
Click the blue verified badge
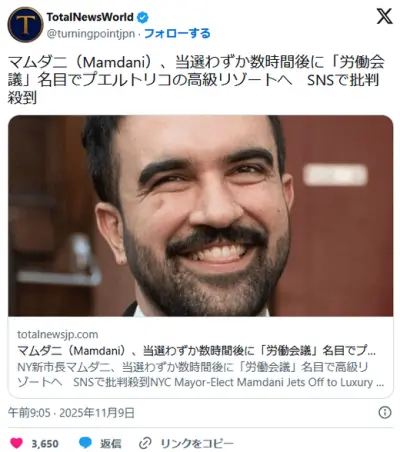coord(143,17)
